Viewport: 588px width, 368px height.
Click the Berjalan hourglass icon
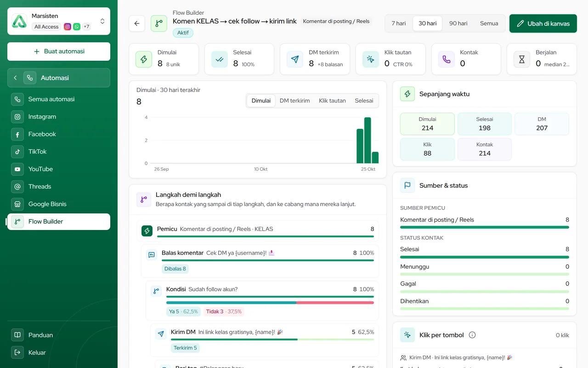(x=522, y=59)
